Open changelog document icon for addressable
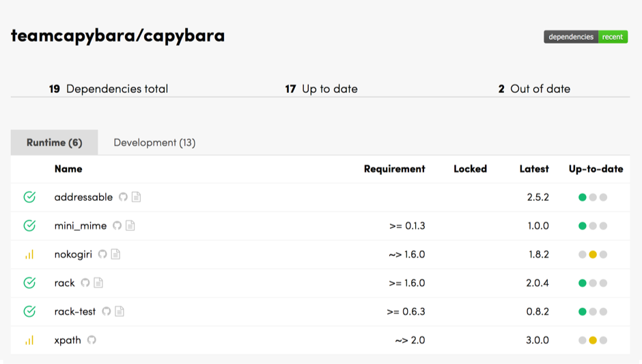 point(136,197)
